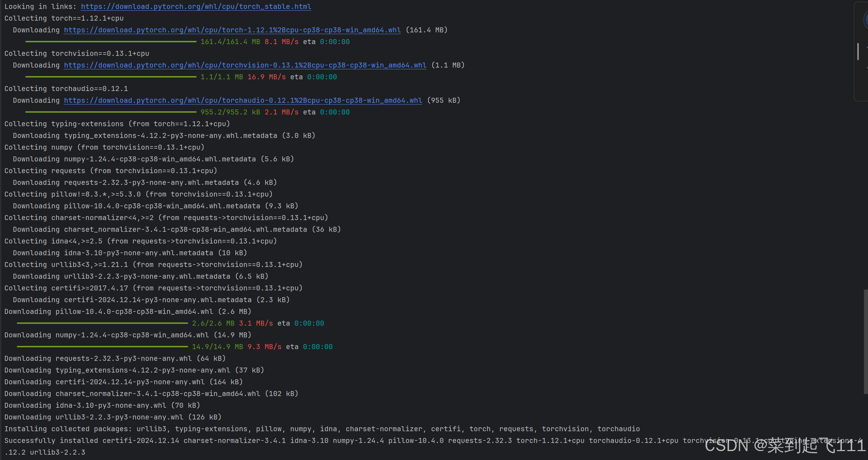
Task: Click the green checkmark icon at the right edge
Action: pos(867,68)
